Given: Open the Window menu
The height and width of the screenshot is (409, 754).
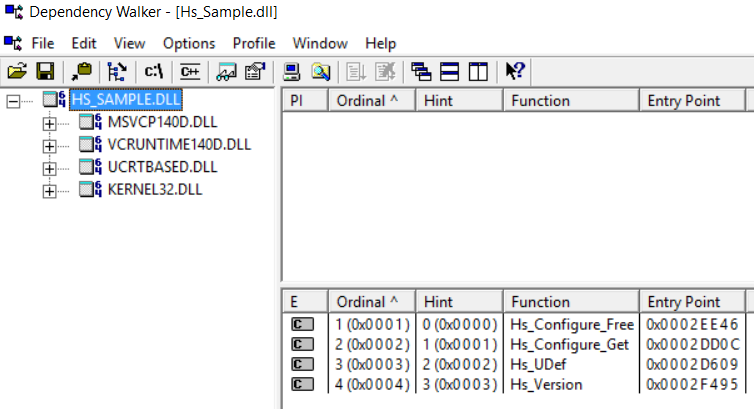Looking at the screenshot, I should tap(320, 43).
